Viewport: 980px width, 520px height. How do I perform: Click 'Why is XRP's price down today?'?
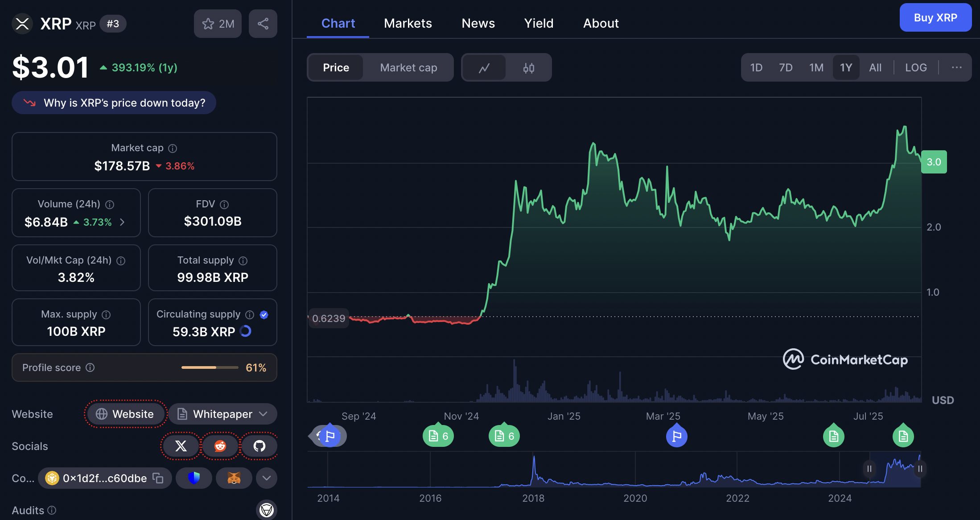(114, 103)
